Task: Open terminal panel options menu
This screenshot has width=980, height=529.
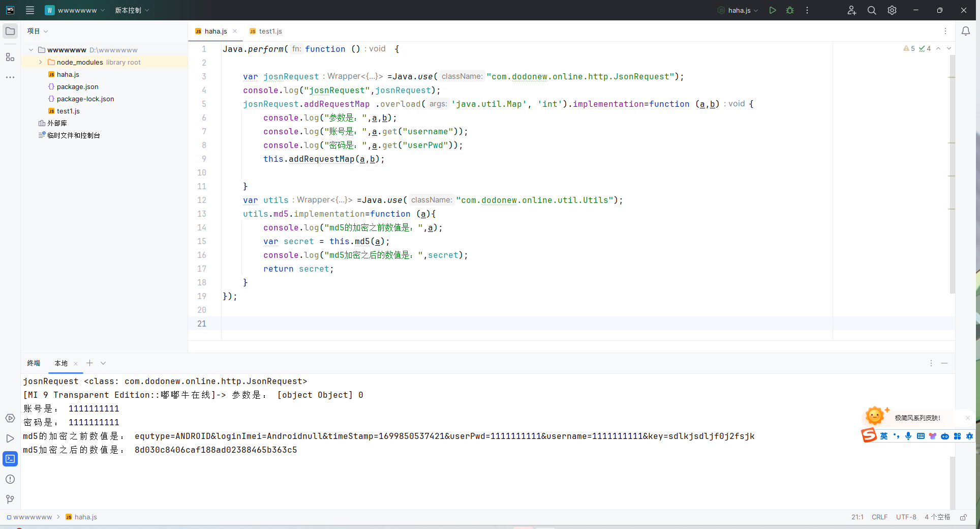Action: (x=931, y=363)
